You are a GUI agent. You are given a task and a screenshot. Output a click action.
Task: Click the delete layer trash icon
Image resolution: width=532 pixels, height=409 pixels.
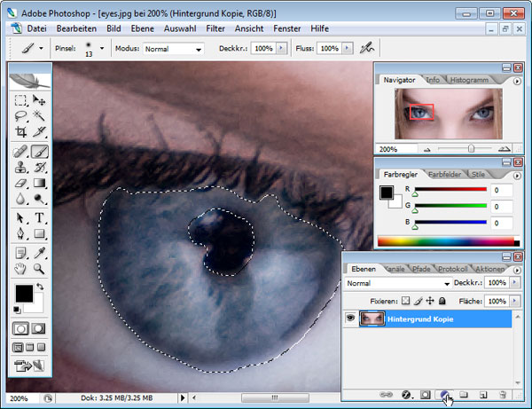503,394
